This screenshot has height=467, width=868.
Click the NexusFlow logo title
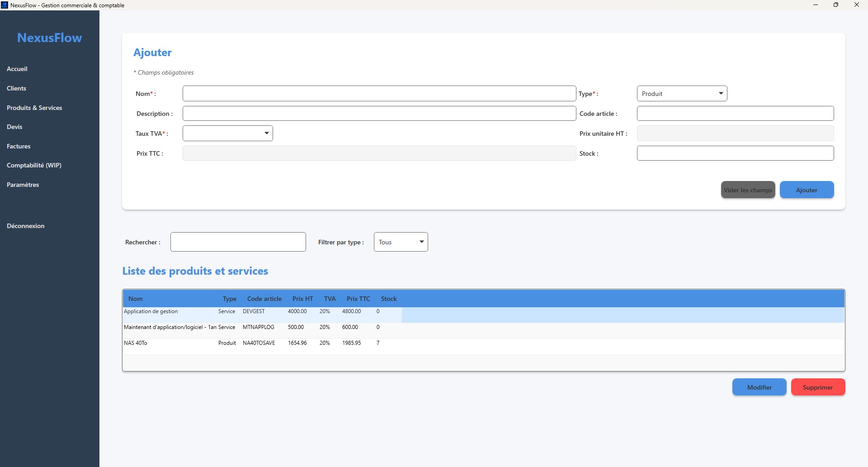(x=49, y=38)
